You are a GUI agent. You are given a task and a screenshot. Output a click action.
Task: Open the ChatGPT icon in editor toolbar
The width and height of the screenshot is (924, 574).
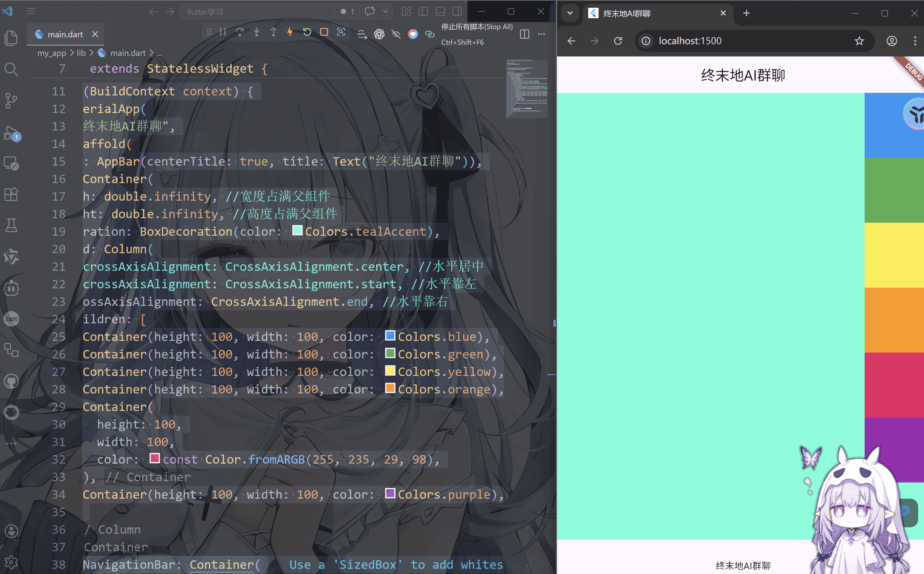[x=379, y=34]
